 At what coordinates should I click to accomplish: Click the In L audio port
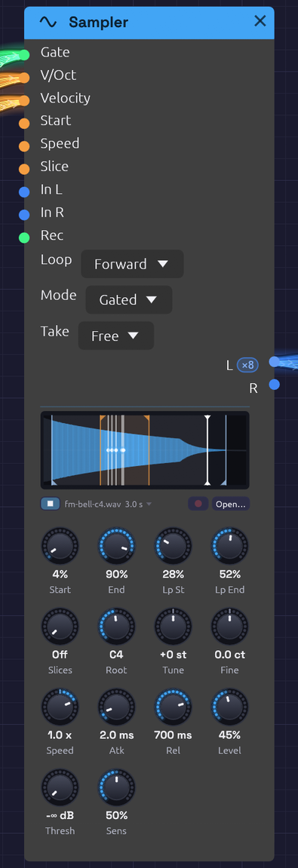click(x=24, y=192)
